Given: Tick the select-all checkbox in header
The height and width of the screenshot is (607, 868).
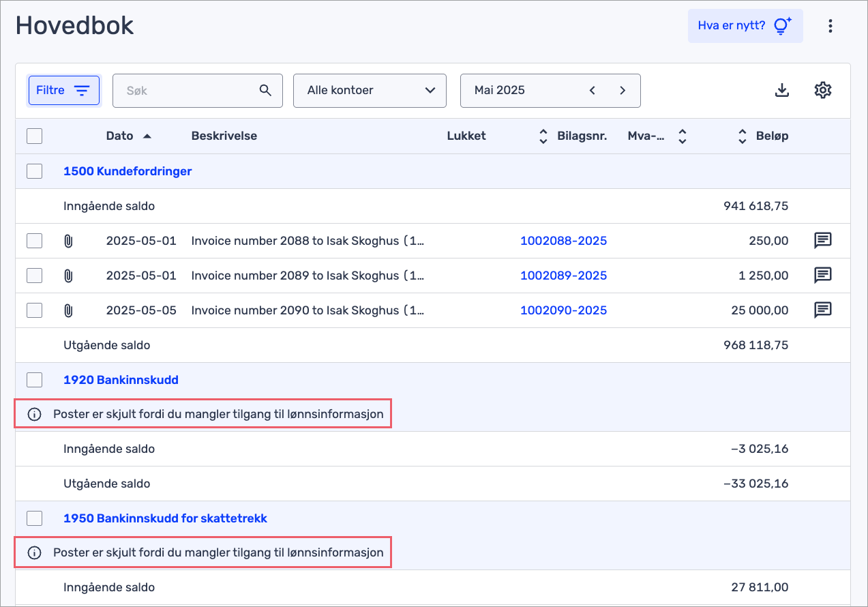Looking at the screenshot, I should tap(34, 136).
